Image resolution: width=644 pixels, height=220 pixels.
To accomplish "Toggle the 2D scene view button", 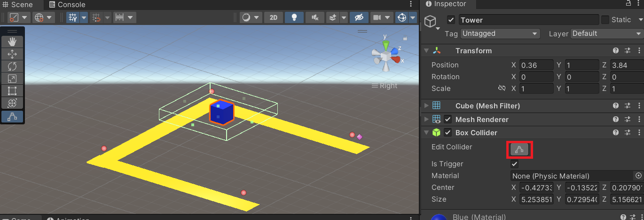I will pos(273,17).
